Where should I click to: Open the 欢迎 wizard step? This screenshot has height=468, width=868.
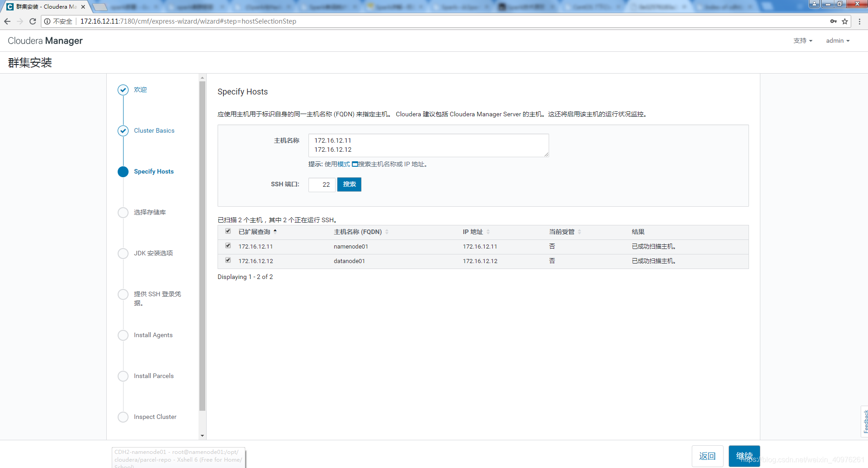point(140,90)
